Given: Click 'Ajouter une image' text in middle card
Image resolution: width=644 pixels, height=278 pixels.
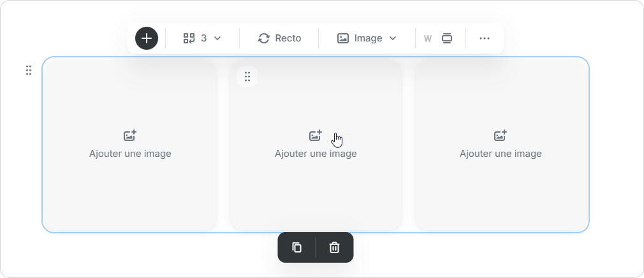Looking at the screenshot, I should pos(316,154).
